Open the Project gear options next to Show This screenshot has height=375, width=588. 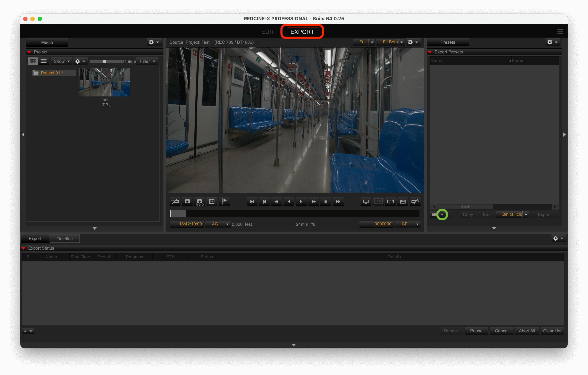[80, 61]
